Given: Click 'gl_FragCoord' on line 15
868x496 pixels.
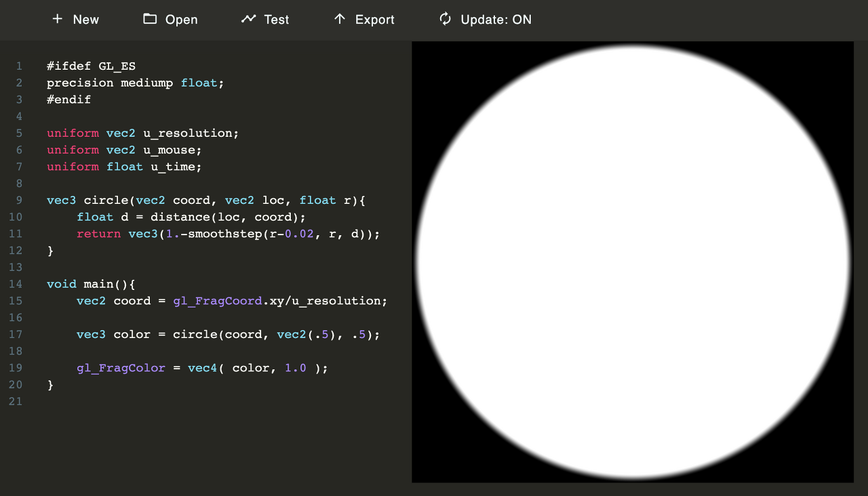Looking at the screenshot, I should (x=218, y=301).
